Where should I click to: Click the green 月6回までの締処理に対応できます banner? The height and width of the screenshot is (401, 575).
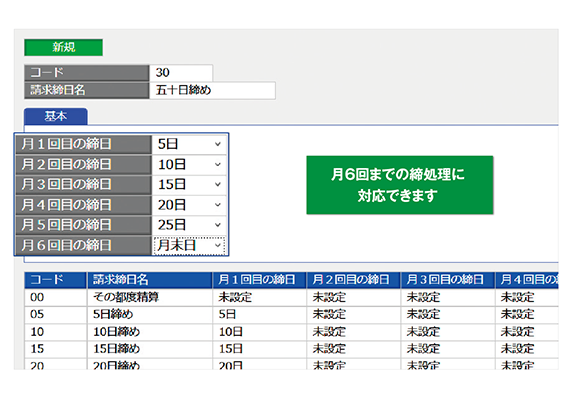400,185
